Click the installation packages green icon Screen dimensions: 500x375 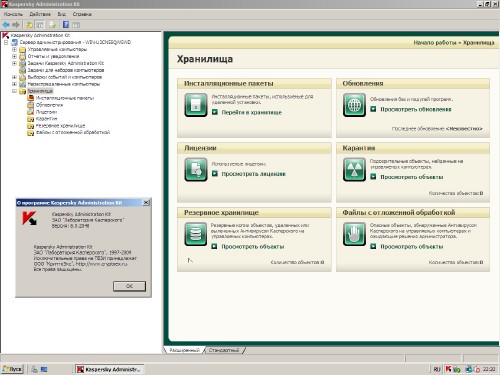[196, 105]
